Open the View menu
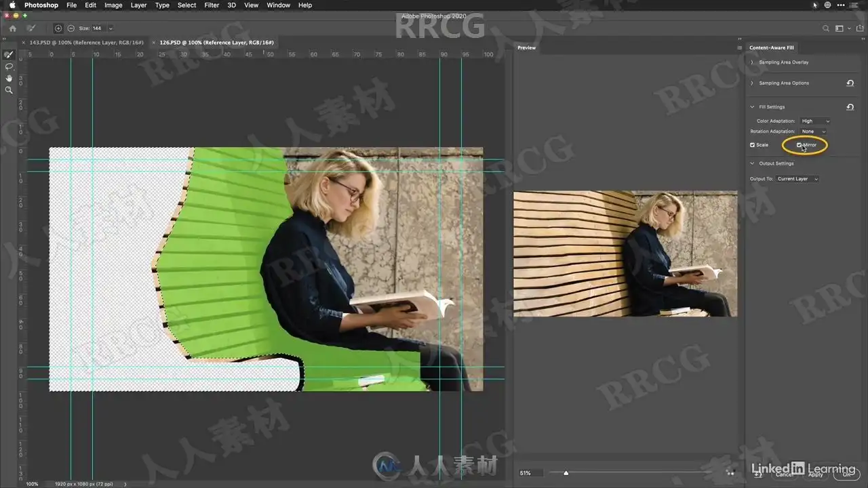This screenshot has height=488, width=868. tap(251, 5)
